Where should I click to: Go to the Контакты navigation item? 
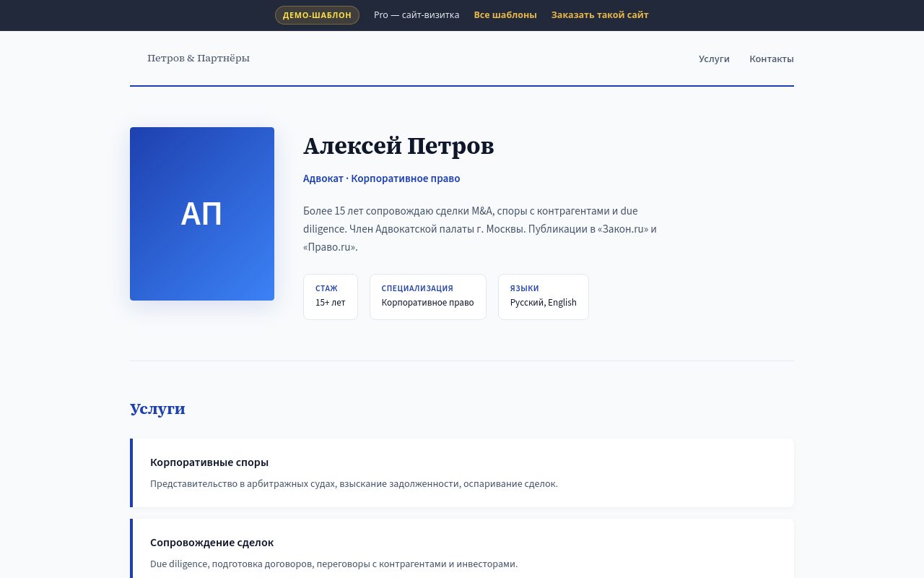point(772,59)
